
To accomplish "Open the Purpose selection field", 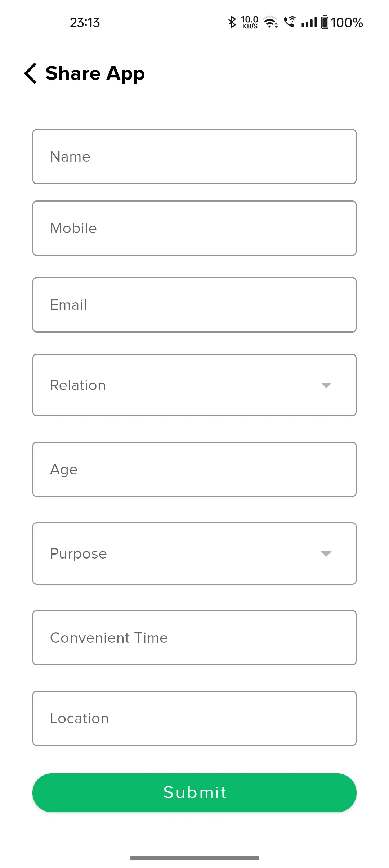I will (x=194, y=553).
